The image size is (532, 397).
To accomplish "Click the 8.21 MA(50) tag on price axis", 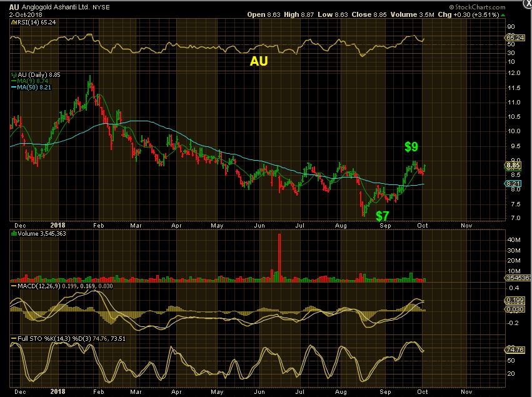I will [513, 184].
